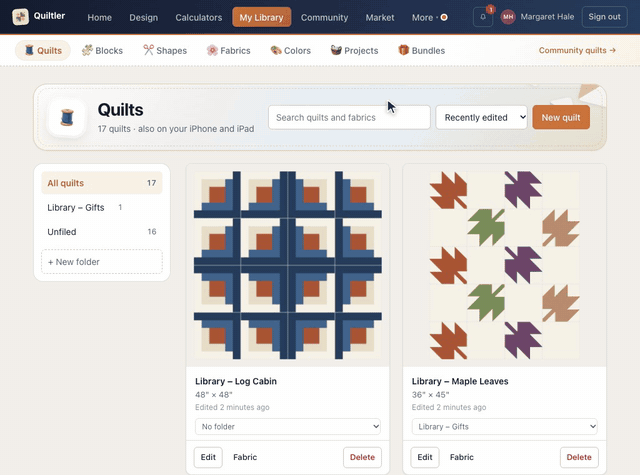
Task: Click the Margaret Hale username
Action: pos(547,17)
